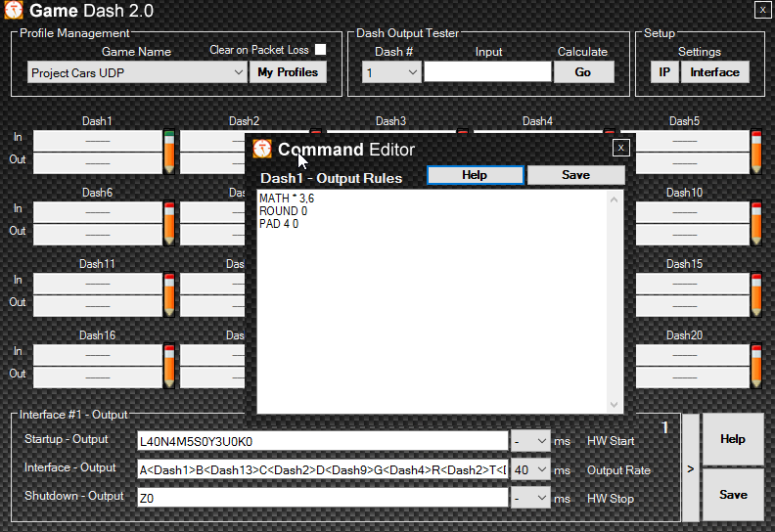Click 'Dash1 - Output Rules' heading

tap(331, 178)
